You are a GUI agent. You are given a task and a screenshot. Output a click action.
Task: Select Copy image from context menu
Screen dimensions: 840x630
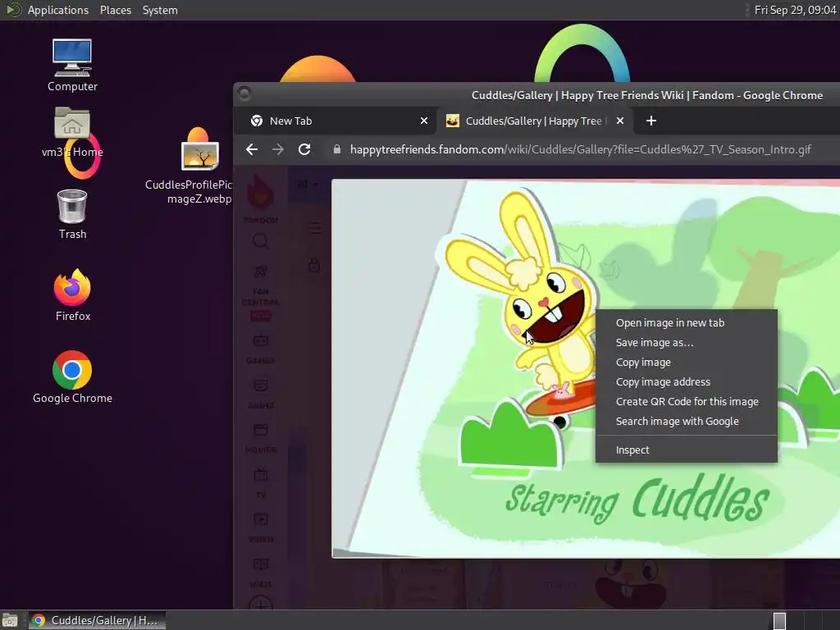687,363
